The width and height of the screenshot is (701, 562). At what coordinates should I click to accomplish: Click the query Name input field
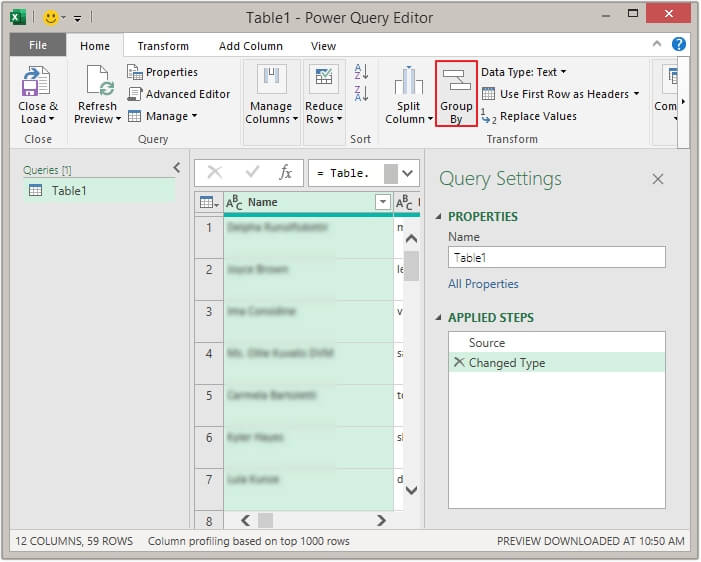coord(556,258)
